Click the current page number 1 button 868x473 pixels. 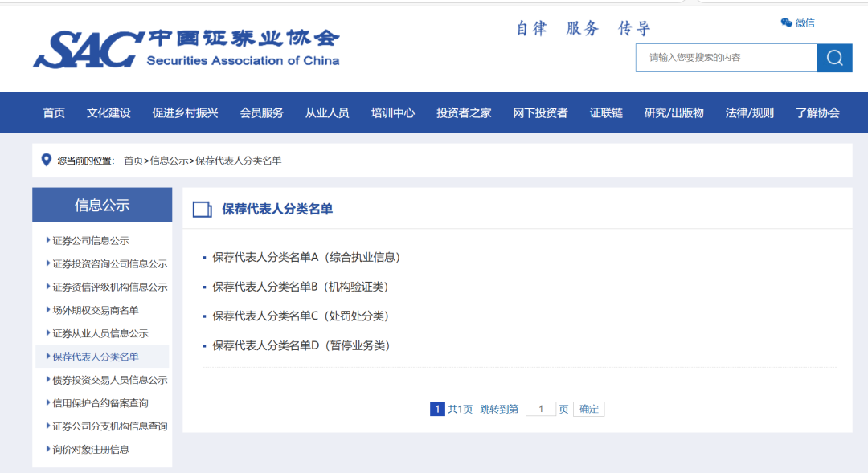tap(436, 409)
